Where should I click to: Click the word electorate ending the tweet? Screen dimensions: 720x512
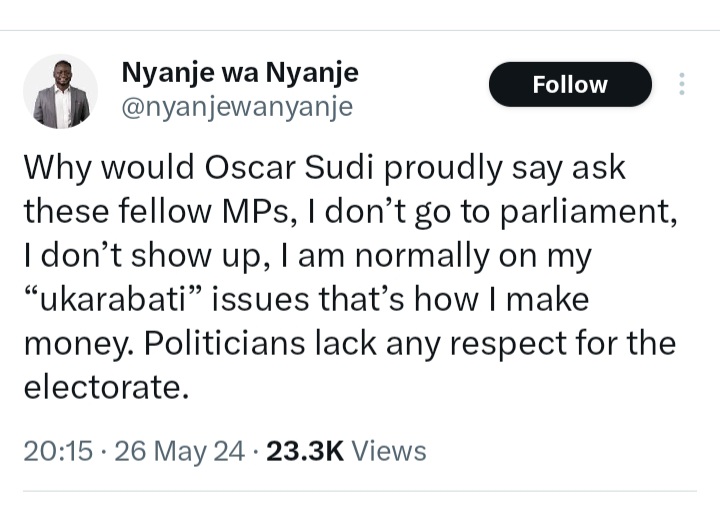coord(106,388)
